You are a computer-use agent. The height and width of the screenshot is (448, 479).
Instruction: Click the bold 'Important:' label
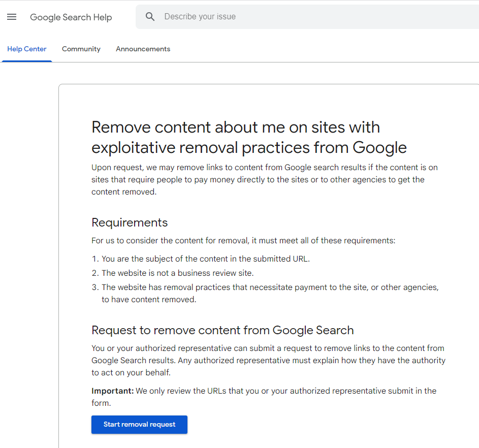point(112,391)
